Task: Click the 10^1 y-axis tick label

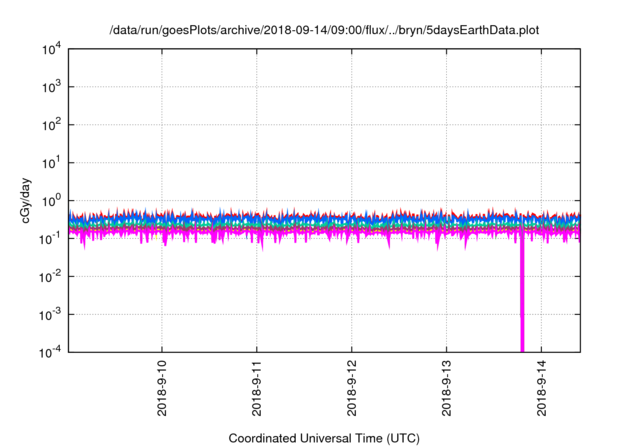Action: tap(52, 163)
